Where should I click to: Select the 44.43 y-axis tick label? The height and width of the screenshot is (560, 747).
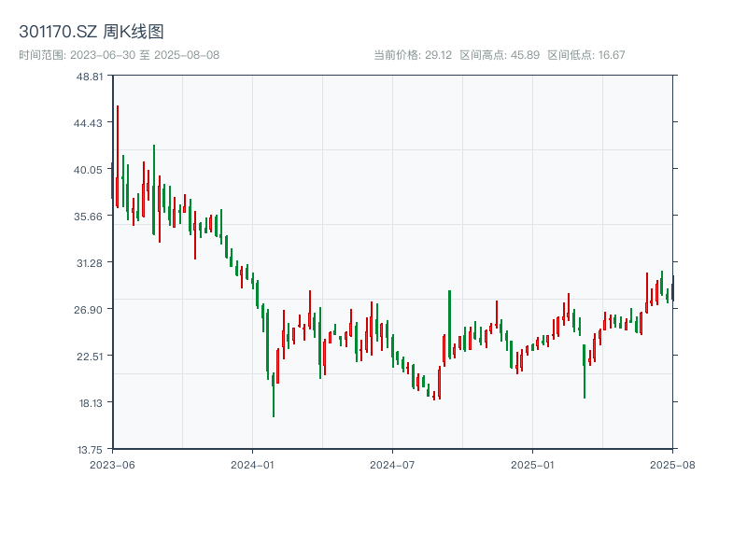[91, 123]
